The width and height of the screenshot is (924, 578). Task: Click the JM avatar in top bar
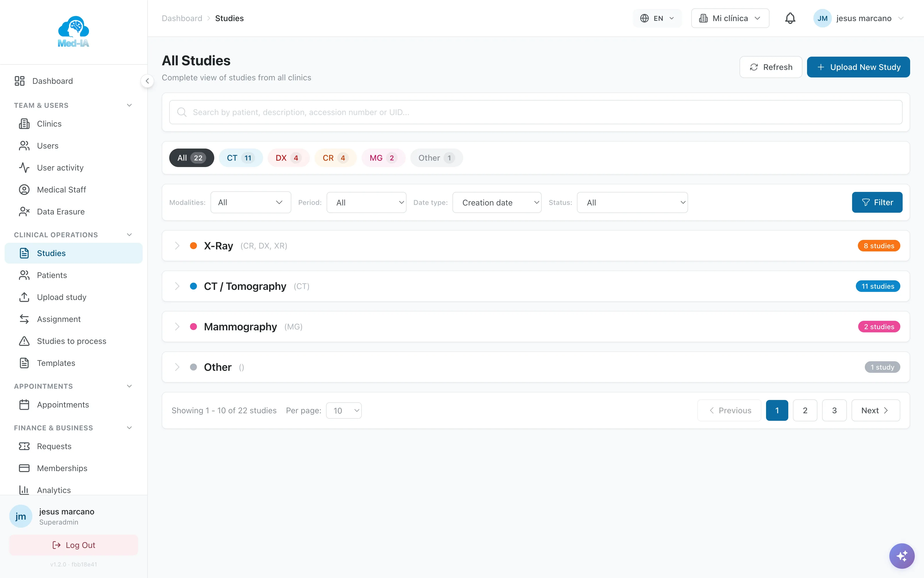click(x=822, y=18)
